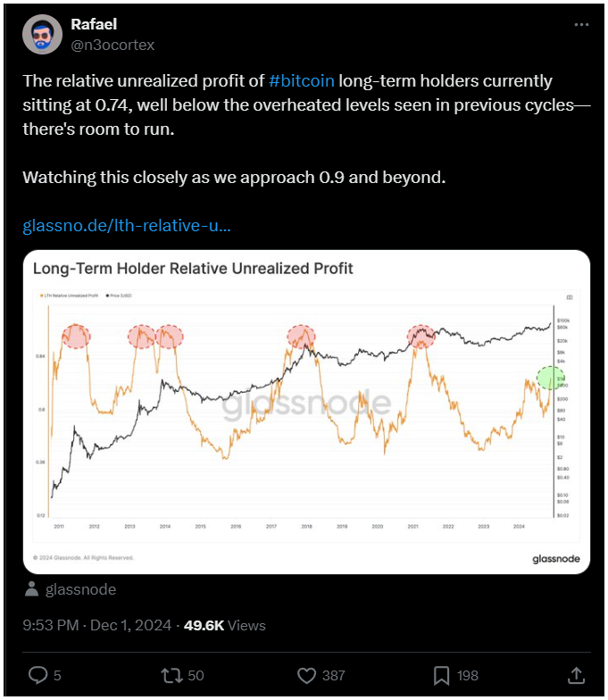Screen dimensions: 608x700
Task: Open the glassno.de shortened link
Action: (x=127, y=225)
